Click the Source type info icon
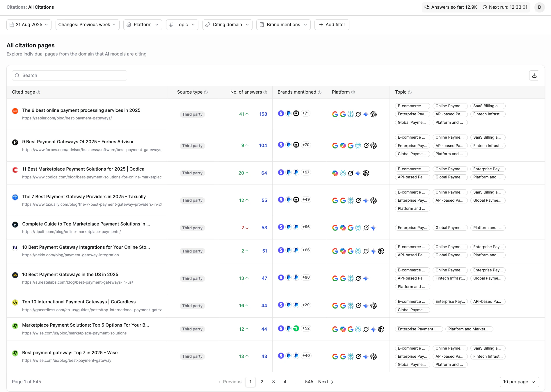This screenshot has height=392, width=551. pos(206,92)
